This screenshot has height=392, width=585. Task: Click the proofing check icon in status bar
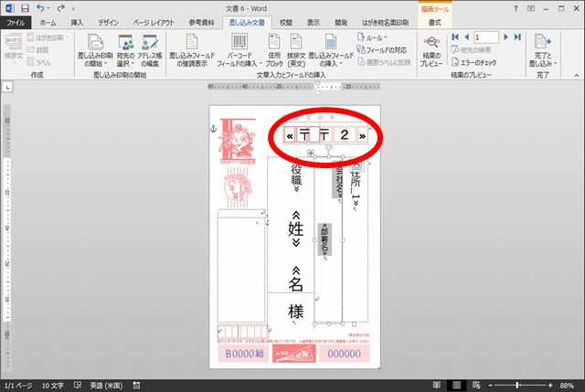(x=77, y=385)
